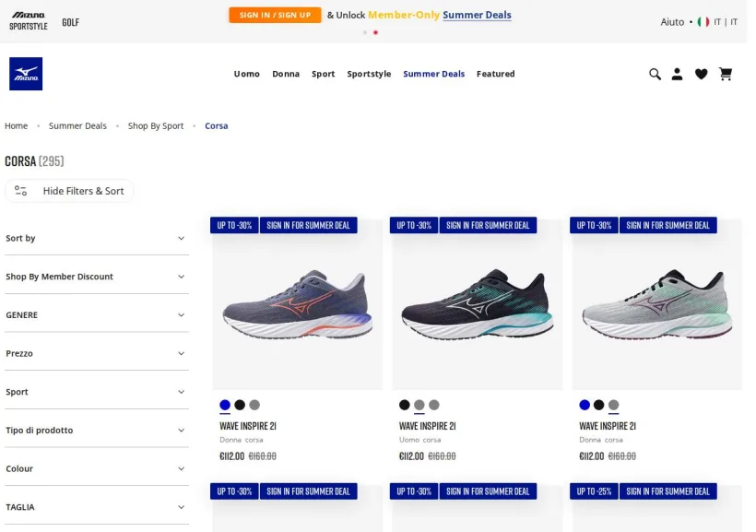Select grey swatch on third Wave Inspire 21
Image resolution: width=756 pixels, height=532 pixels.
[613, 405]
